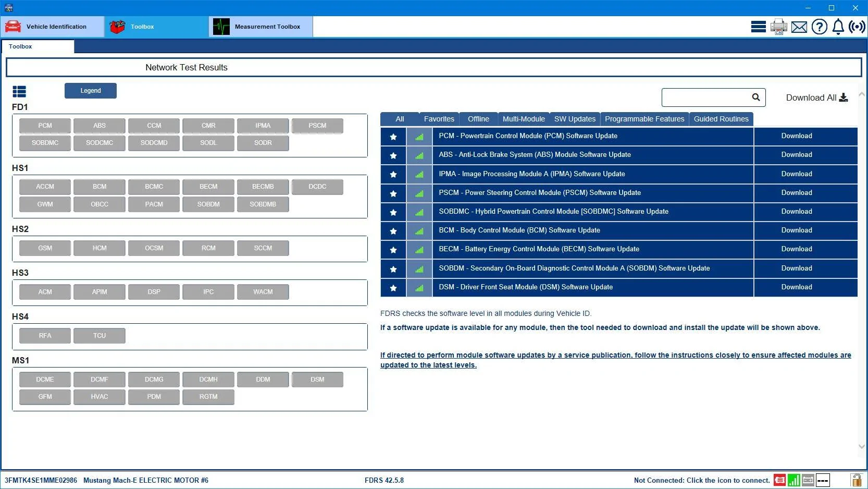Open the ABS Module Software Update entry

(593, 155)
